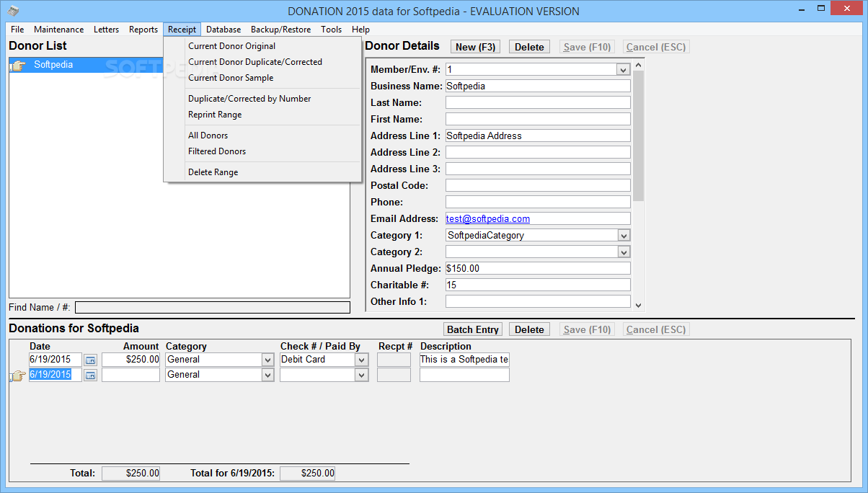This screenshot has width=868, height=493.
Task: Click the $250.00 amount field
Action: point(130,360)
